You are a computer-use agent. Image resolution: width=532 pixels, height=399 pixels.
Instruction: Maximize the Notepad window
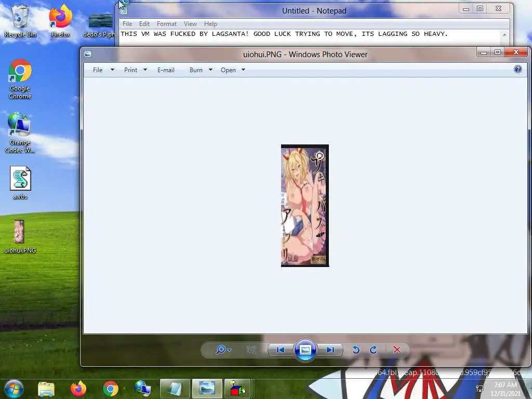(x=480, y=9)
